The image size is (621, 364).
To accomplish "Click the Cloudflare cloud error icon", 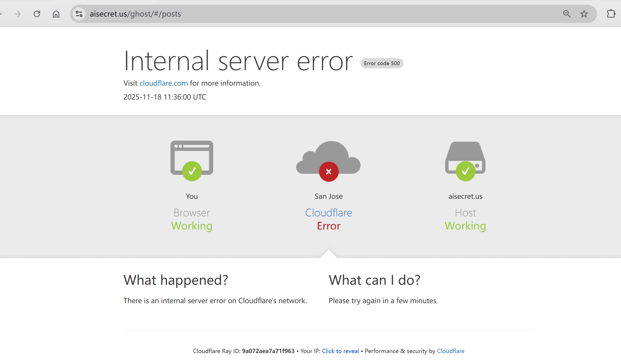I will pos(328,160).
